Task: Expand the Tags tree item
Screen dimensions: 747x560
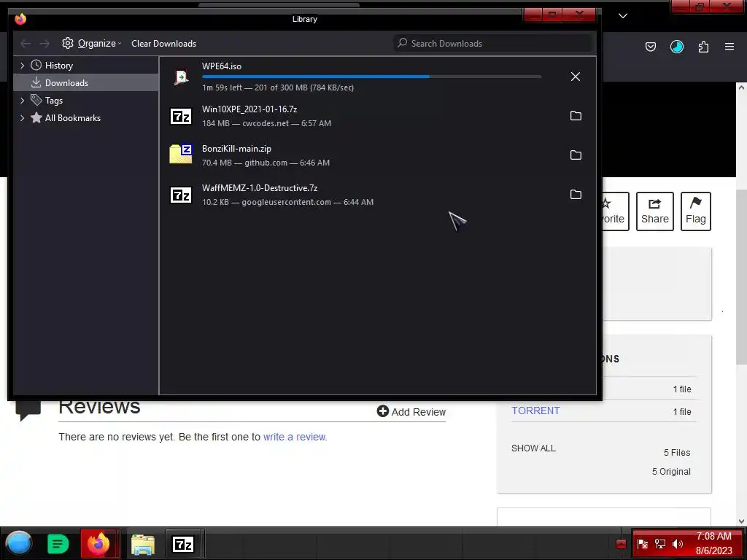Action: click(x=22, y=101)
